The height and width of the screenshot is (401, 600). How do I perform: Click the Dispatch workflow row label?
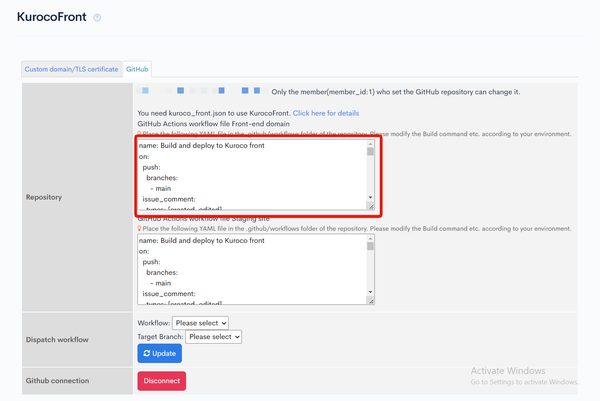click(x=57, y=339)
